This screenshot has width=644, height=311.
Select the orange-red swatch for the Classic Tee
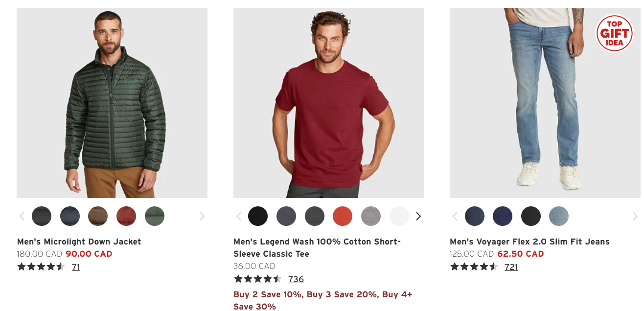pyautogui.click(x=343, y=216)
